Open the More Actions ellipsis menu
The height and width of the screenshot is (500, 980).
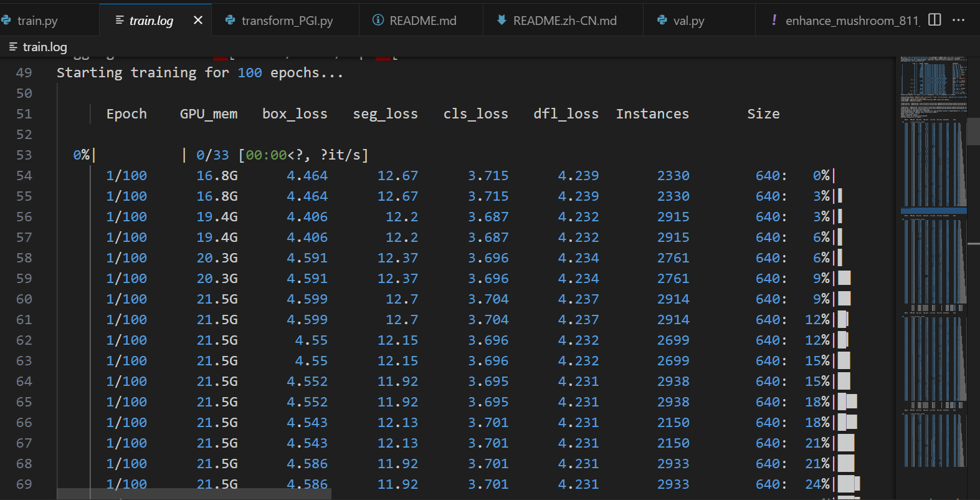[959, 20]
